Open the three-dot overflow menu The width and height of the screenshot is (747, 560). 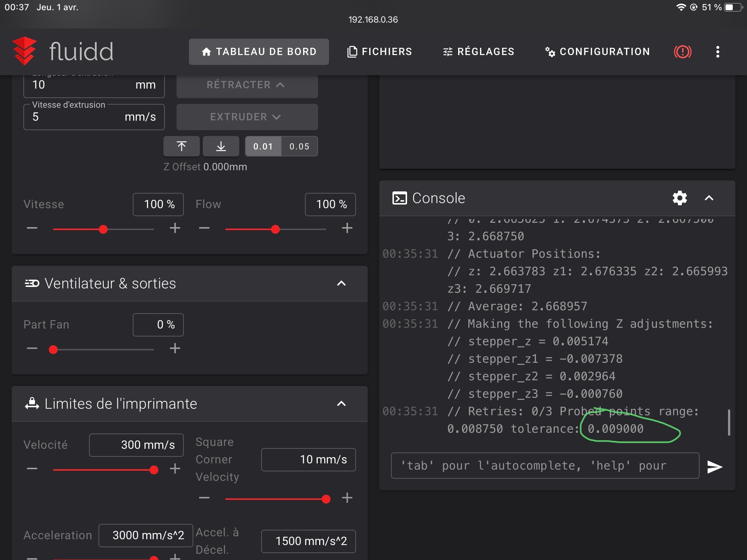[717, 52]
